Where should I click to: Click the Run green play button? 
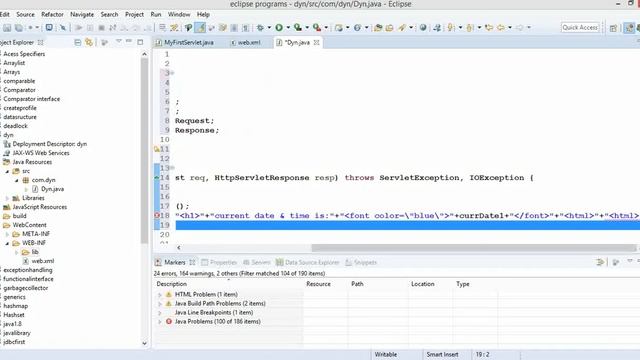pyautogui.click(x=279, y=28)
